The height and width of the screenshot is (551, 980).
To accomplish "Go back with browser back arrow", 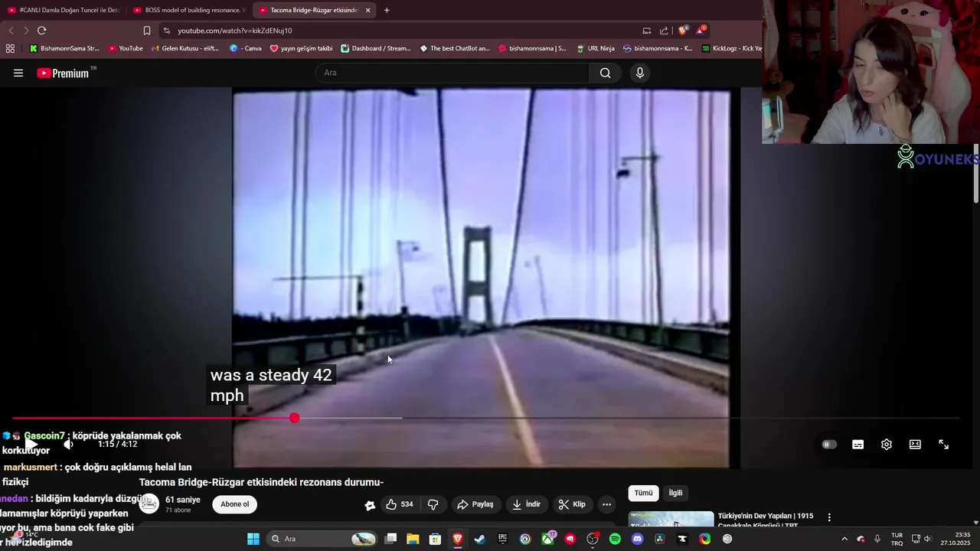I will pyautogui.click(x=11, y=31).
